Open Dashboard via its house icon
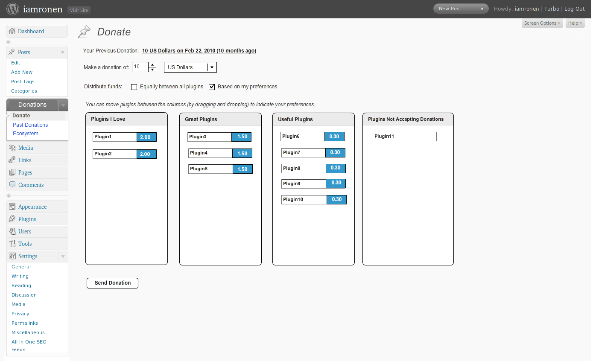 pyautogui.click(x=12, y=31)
